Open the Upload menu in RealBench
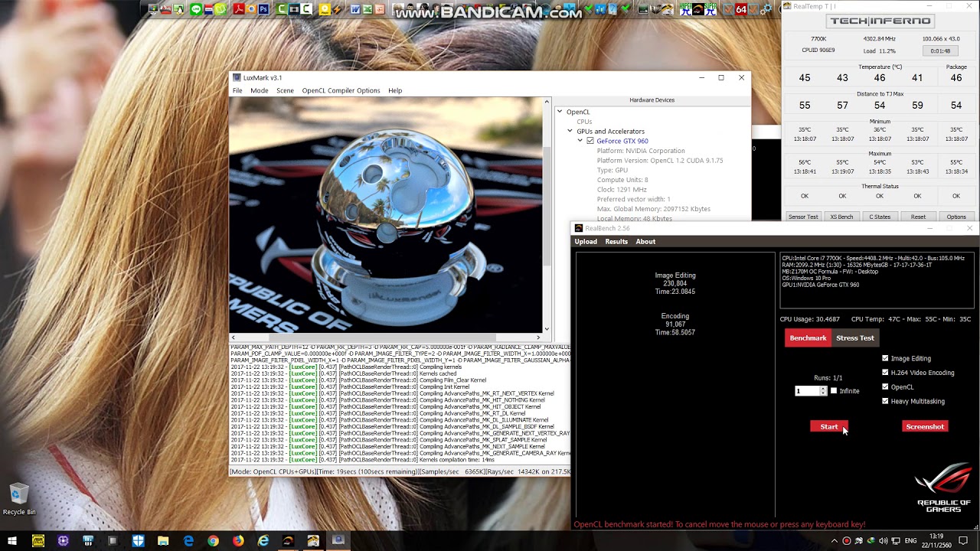The height and width of the screenshot is (551, 980). [x=586, y=241]
